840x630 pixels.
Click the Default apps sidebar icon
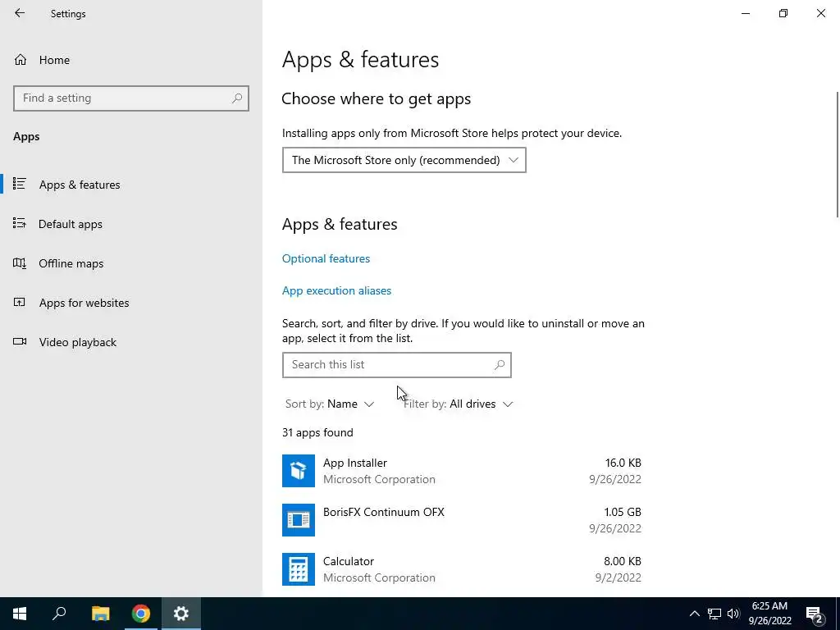20,223
